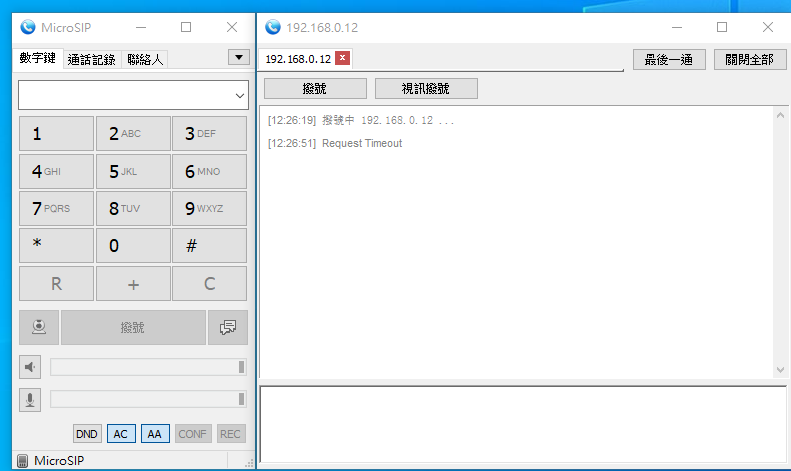Click the MicroSIP title bar logo
Viewport: 791px width, 471px height.
pyautogui.click(x=28, y=27)
